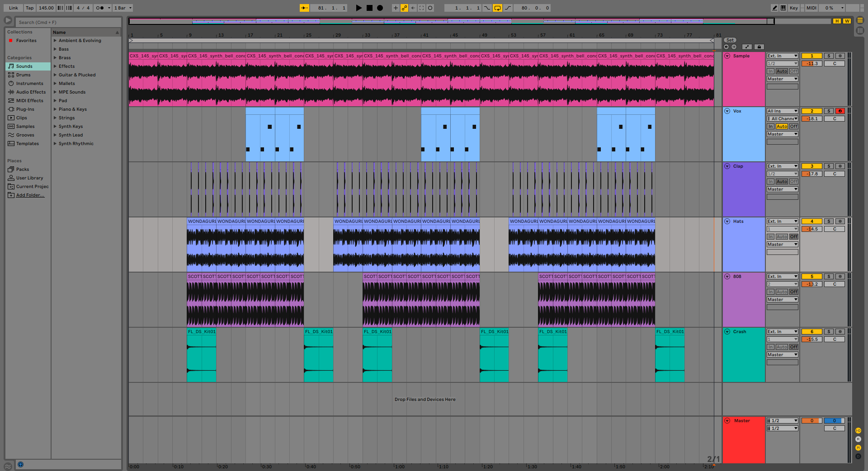Click the Add Folder link
The width and height of the screenshot is (868, 471).
point(30,195)
